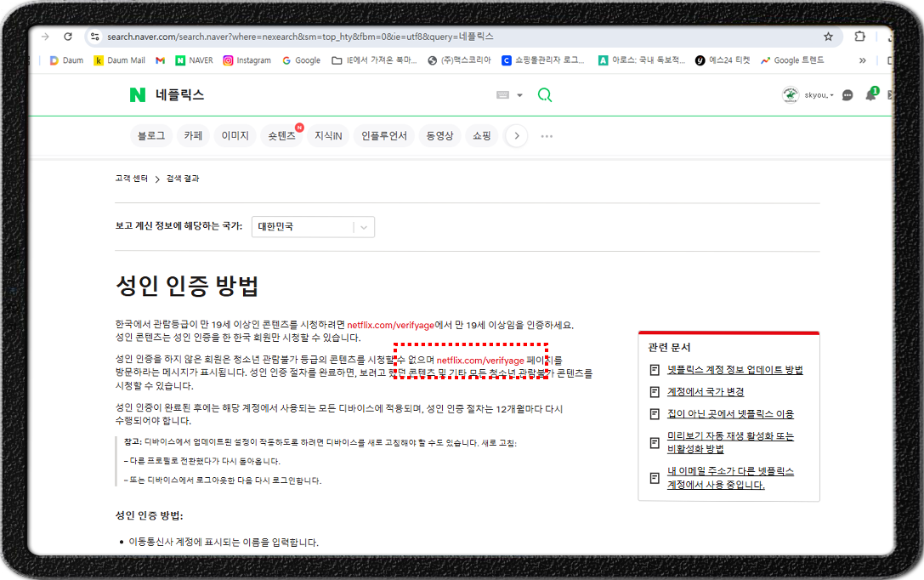Click the green Naver N logo
The image size is (924, 580).
(138, 95)
